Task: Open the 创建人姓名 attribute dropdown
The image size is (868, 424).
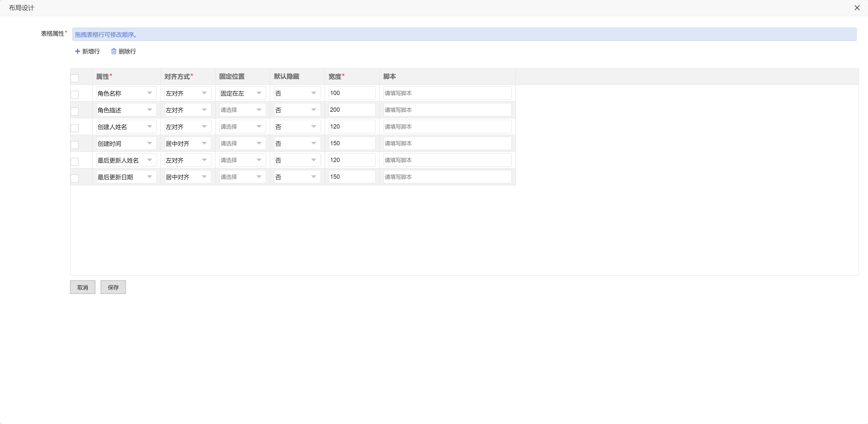Action: [126, 126]
